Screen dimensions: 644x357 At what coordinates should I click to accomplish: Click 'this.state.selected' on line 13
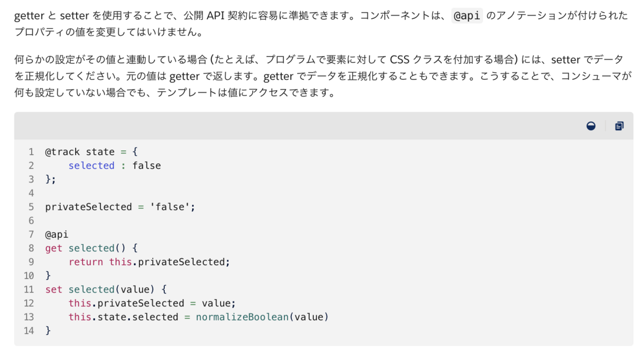[x=123, y=317]
